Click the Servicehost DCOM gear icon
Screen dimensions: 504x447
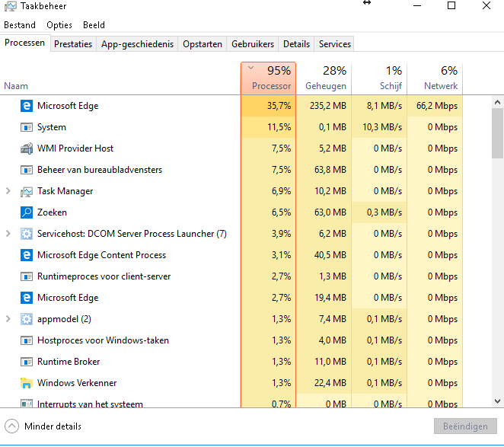point(27,234)
